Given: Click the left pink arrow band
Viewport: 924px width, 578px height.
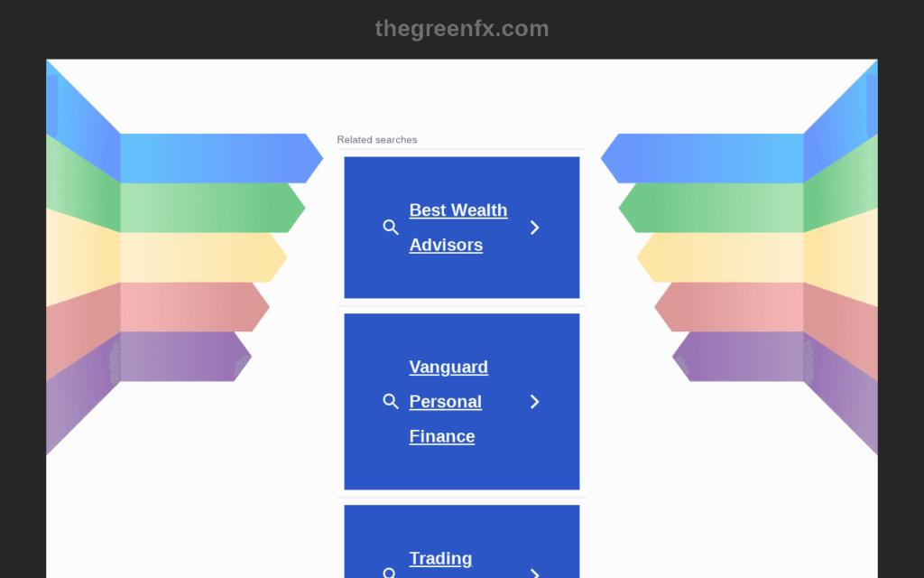Looking at the screenshot, I should (195, 307).
